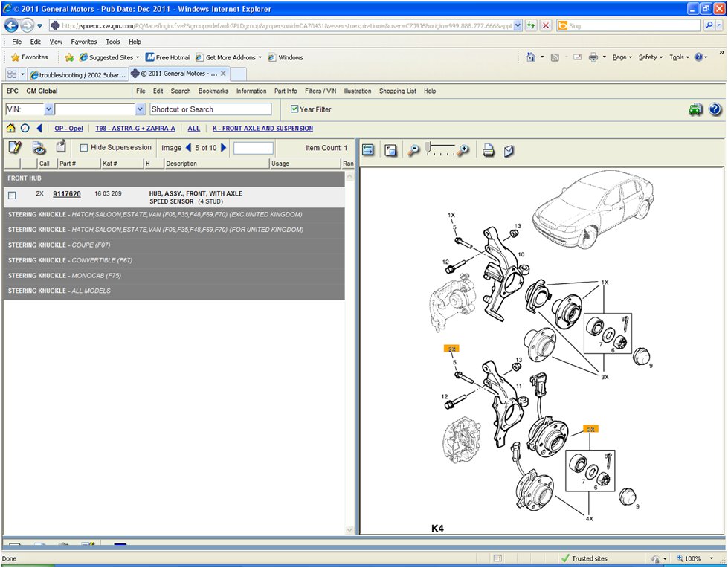This screenshot has width=728, height=568.
Task: Stop loading with red X icon
Action: pyautogui.click(x=546, y=25)
